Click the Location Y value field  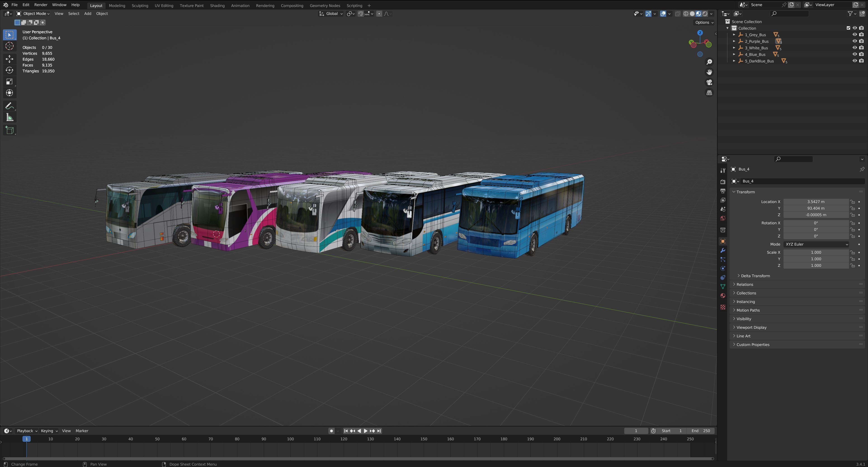[816, 208]
